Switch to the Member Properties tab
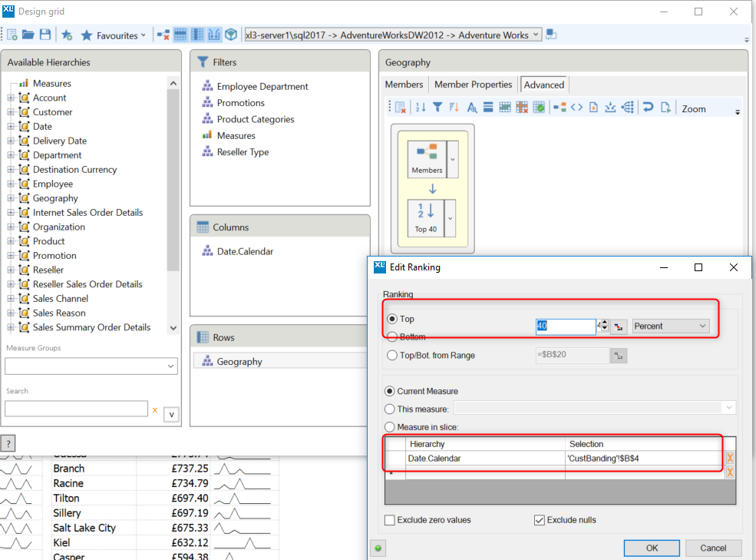Screen dimensions: 756x560 (473, 84)
